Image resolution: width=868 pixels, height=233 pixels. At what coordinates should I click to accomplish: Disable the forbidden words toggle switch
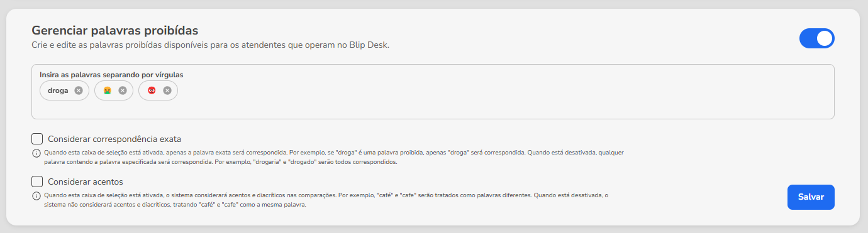click(816, 38)
